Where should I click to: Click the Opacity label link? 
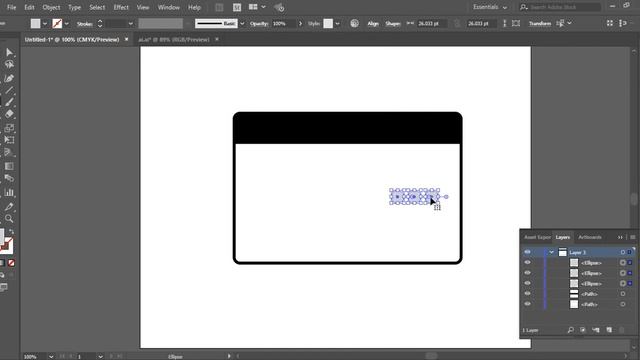coord(259,24)
